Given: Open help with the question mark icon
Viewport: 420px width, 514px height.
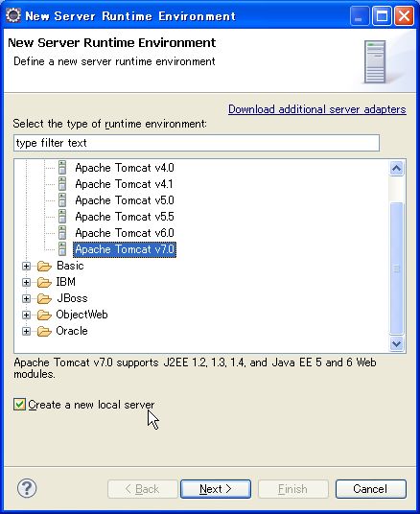Looking at the screenshot, I should click(x=27, y=488).
